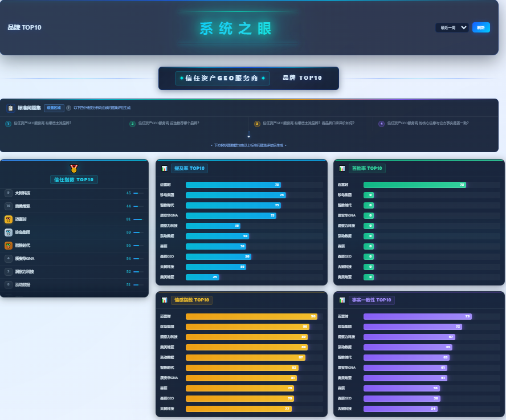Click the gold medal above 信任指数 TOP10
506x420 pixels.
(74, 168)
